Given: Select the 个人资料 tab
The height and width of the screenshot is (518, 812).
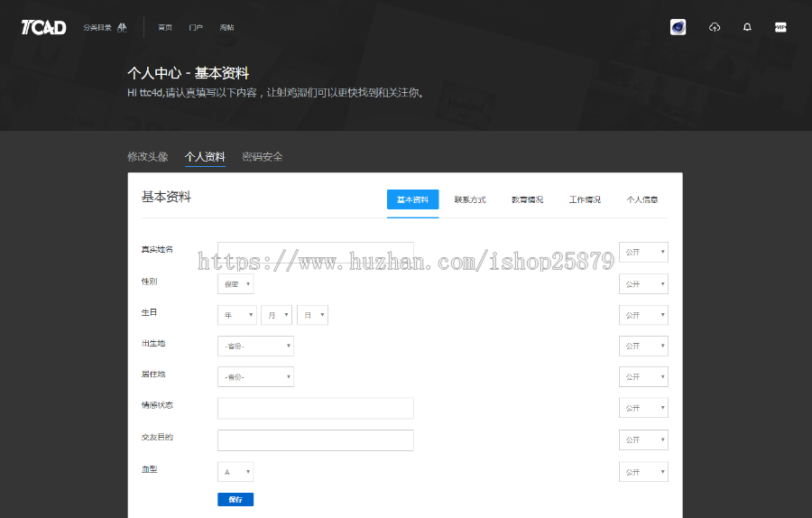Looking at the screenshot, I should pos(205,156).
